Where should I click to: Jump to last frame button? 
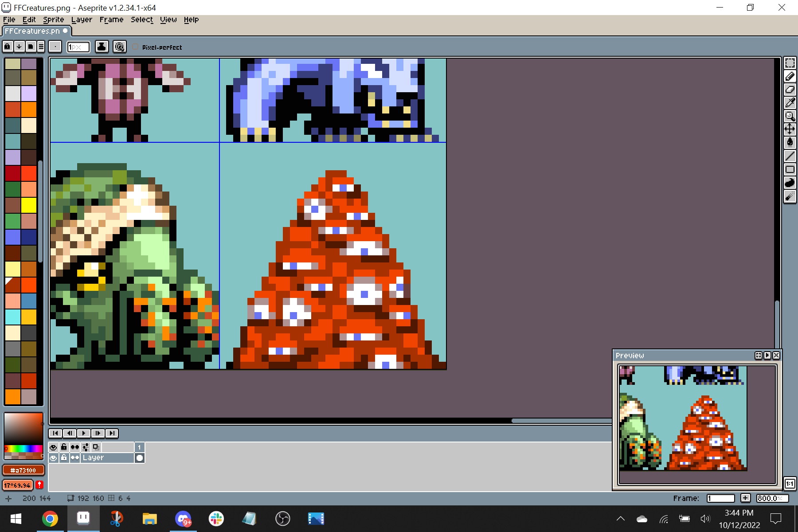(x=112, y=433)
